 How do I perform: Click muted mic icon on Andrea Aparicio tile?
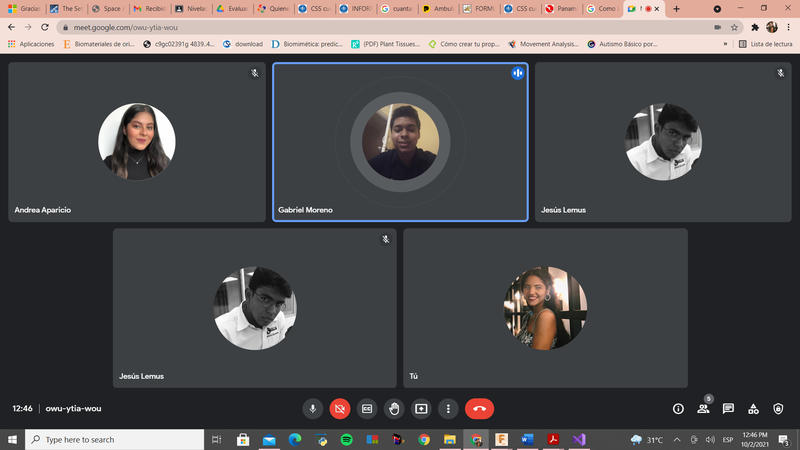255,73
